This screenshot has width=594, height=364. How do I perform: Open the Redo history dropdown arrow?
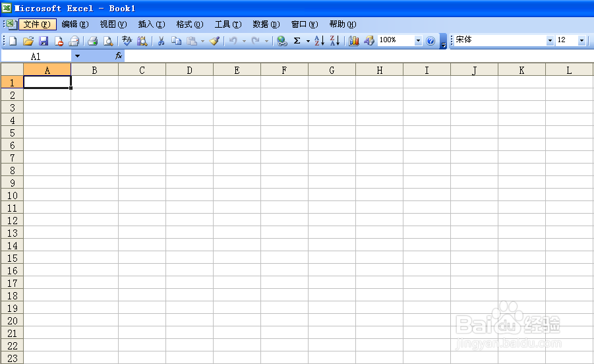[267, 41]
